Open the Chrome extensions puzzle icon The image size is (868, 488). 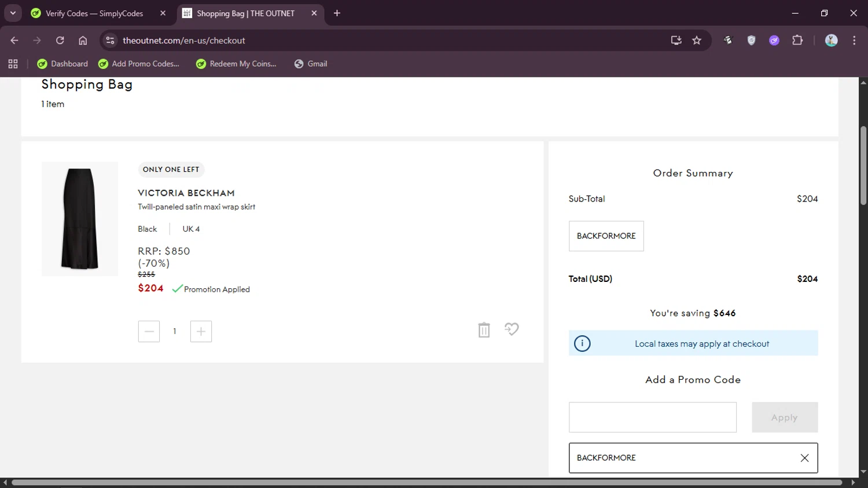[797, 41]
